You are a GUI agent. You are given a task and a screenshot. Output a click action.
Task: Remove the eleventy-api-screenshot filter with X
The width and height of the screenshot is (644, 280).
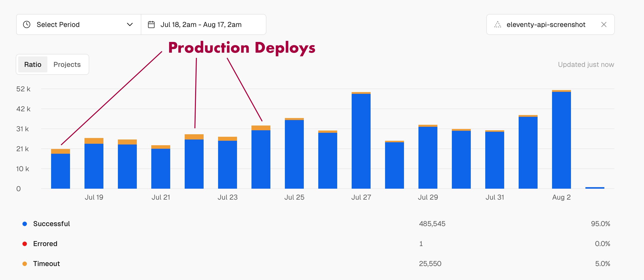pyautogui.click(x=604, y=24)
